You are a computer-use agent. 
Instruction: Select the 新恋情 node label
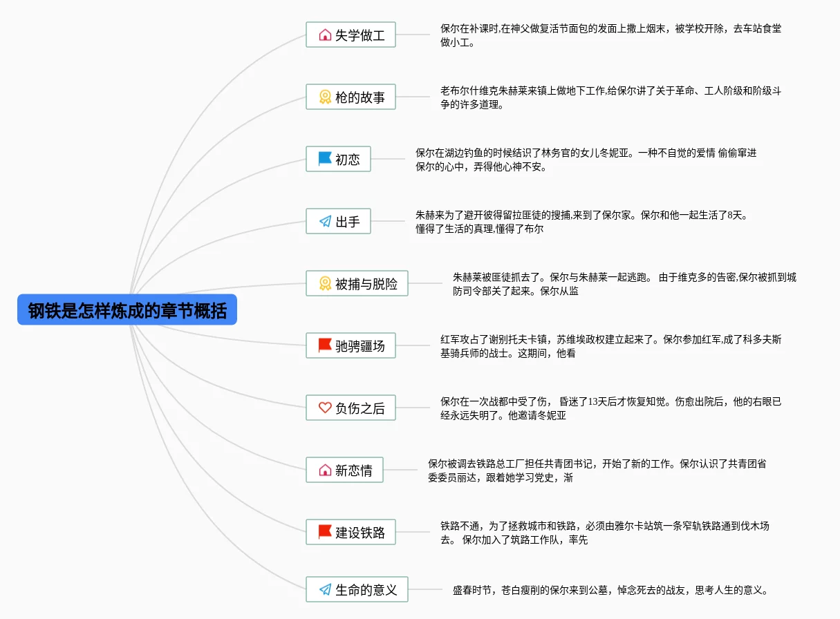click(354, 470)
